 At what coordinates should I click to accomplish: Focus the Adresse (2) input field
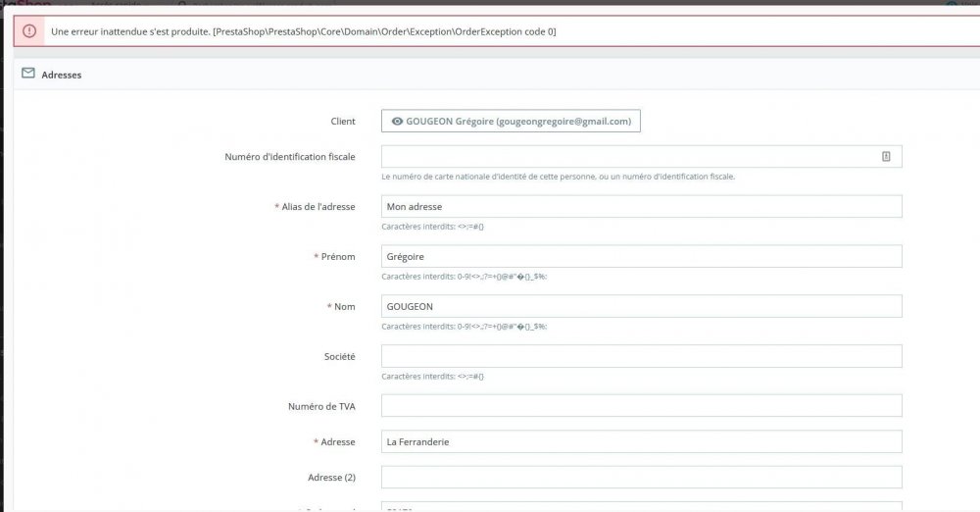(x=641, y=477)
